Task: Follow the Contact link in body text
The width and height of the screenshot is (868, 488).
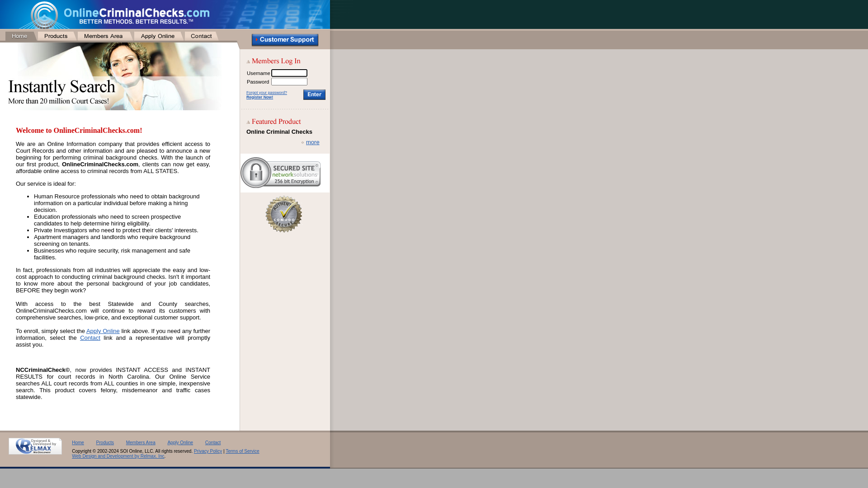Action: point(90,338)
